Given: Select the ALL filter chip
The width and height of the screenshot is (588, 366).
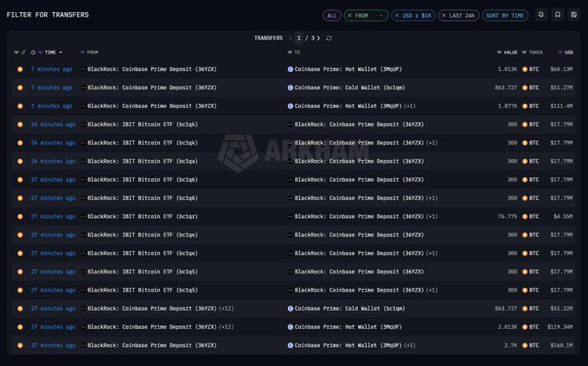Looking at the screenshot, I should tap(332, 16).
